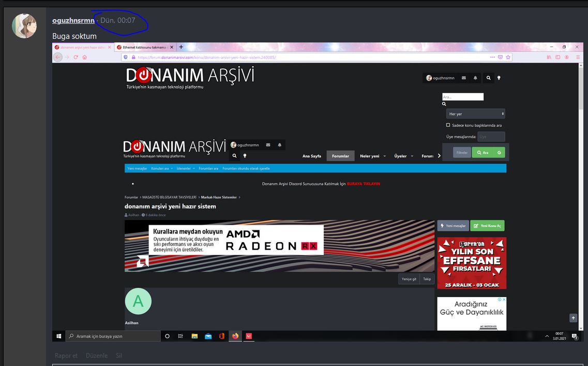The width and height of the screenshot is (588, 366).
Task: Click the grey Filtreler button
Action: (462, 152)
